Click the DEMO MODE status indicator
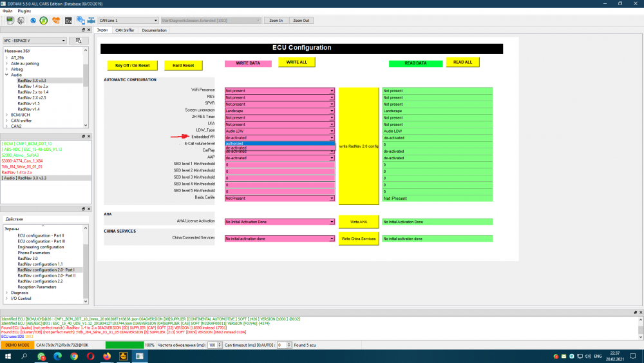The image size is (644, 363). (17, 345)
